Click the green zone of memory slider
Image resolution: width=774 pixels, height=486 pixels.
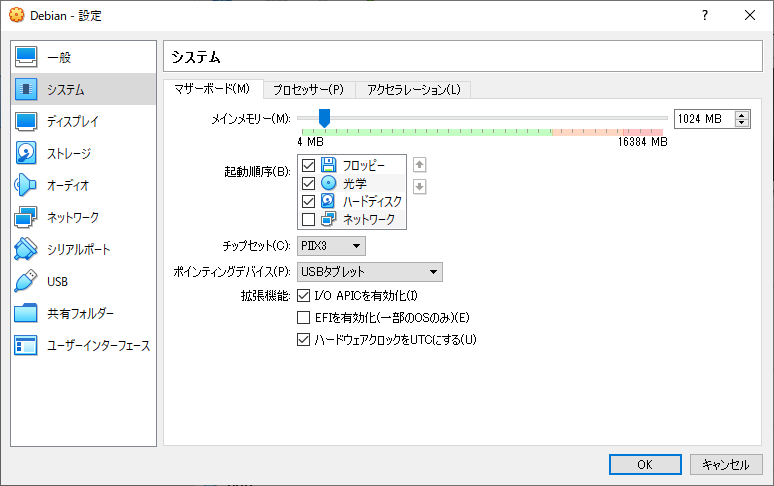[427, 132]
